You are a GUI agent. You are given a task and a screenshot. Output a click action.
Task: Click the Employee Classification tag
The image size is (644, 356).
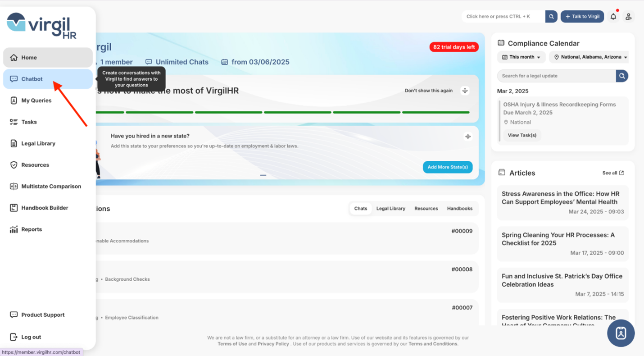coord(132,318)
